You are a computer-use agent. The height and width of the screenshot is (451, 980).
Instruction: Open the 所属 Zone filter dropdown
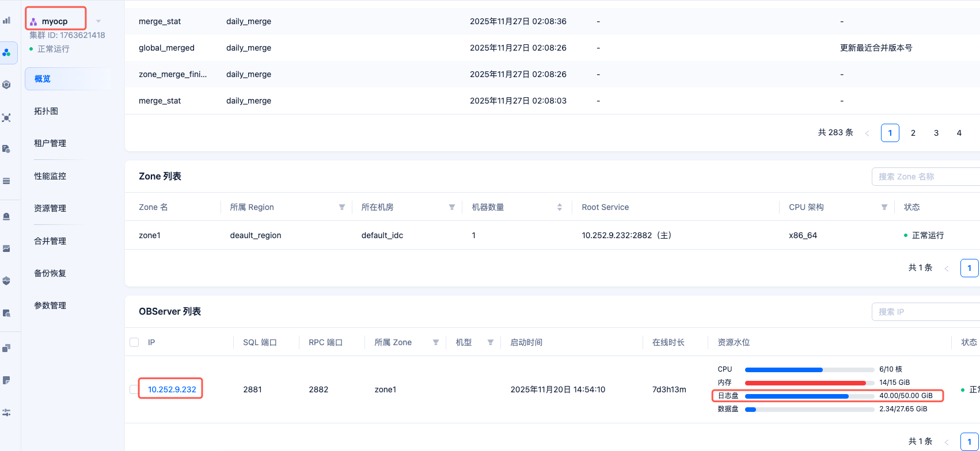(x=436, y=342)
